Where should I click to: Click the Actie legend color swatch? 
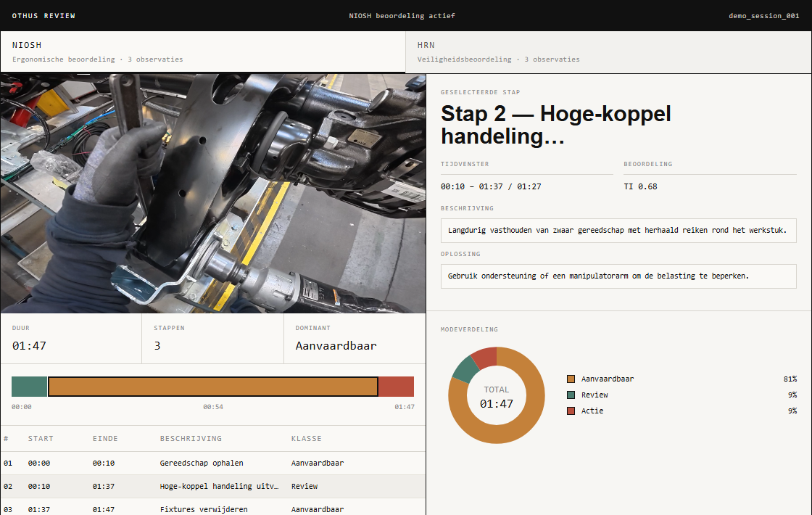571,411
